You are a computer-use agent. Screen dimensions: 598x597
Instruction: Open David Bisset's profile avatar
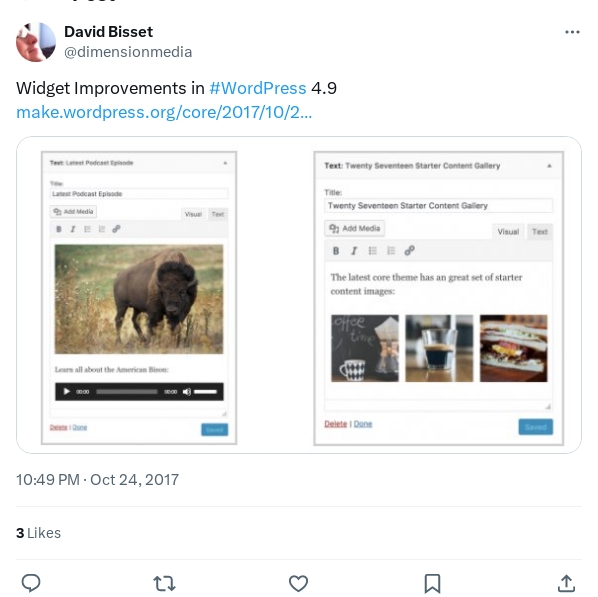[36, 42]
